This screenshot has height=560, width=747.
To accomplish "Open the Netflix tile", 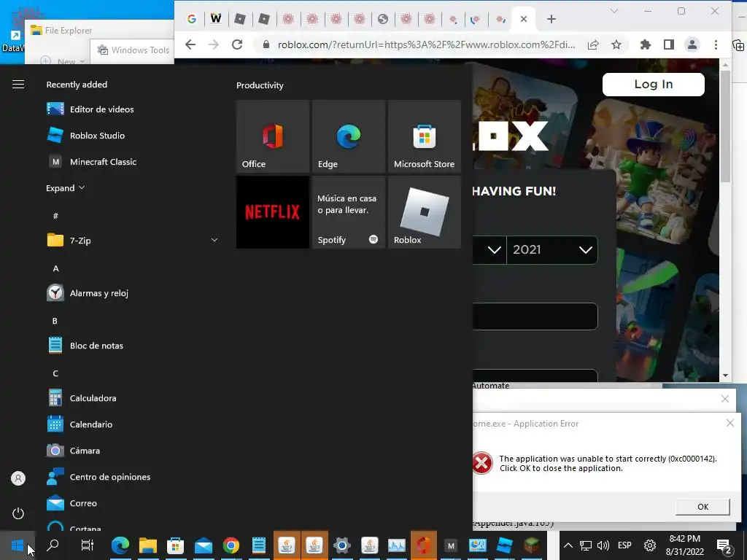I will [x=273, y=212].
